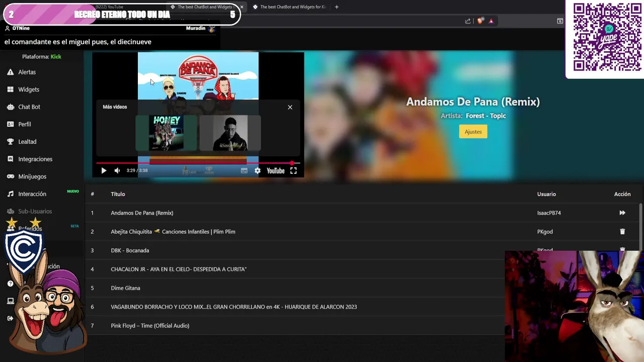Play the YouTube video

[104, 170]
